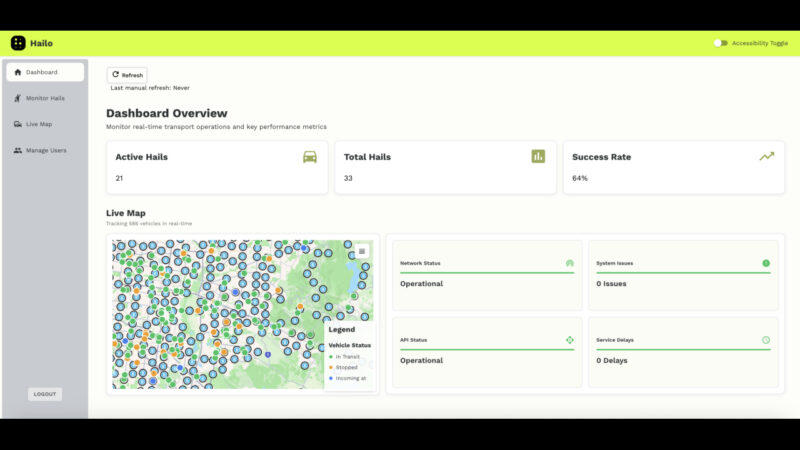This screenshot has height=450, width=800.
Task: Click the 0 Issues text
Action: click(611, 284)
